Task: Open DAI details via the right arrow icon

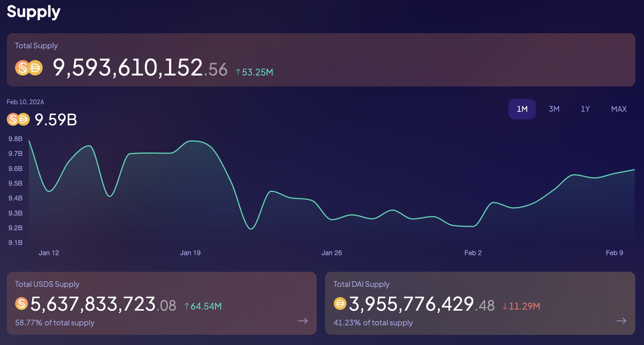Action: click(621, 321)
